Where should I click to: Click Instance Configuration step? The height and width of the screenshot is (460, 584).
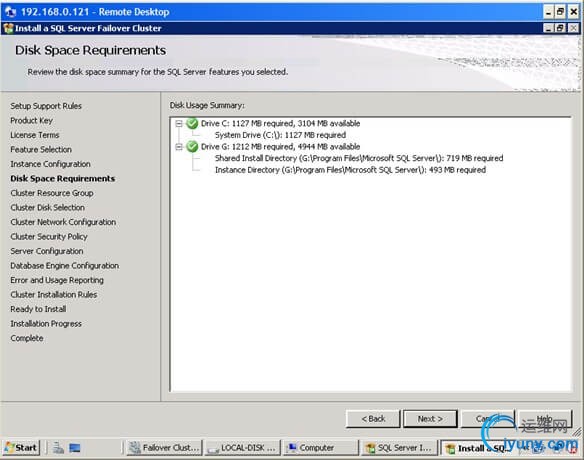[50, 164]
